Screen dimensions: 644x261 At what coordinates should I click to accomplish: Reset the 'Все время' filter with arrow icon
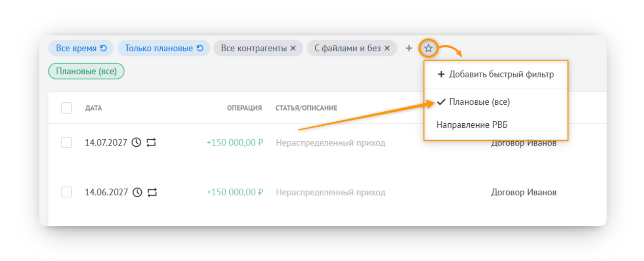(104, 48)
